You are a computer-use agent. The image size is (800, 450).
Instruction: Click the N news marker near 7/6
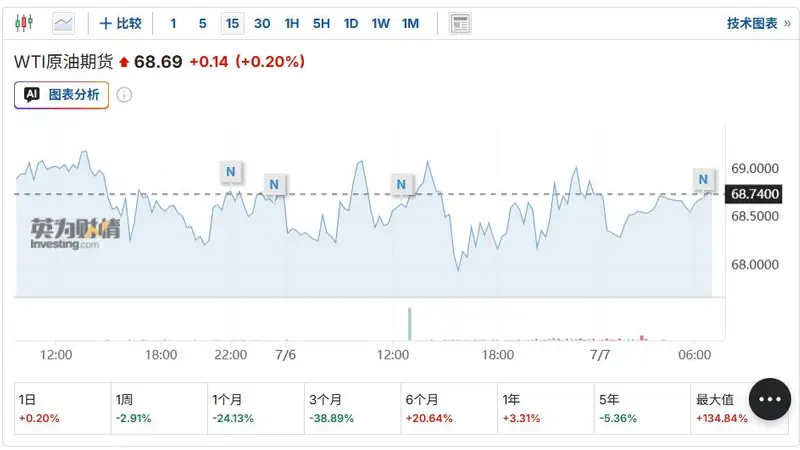pyautogui.click(x=274, y=184)
